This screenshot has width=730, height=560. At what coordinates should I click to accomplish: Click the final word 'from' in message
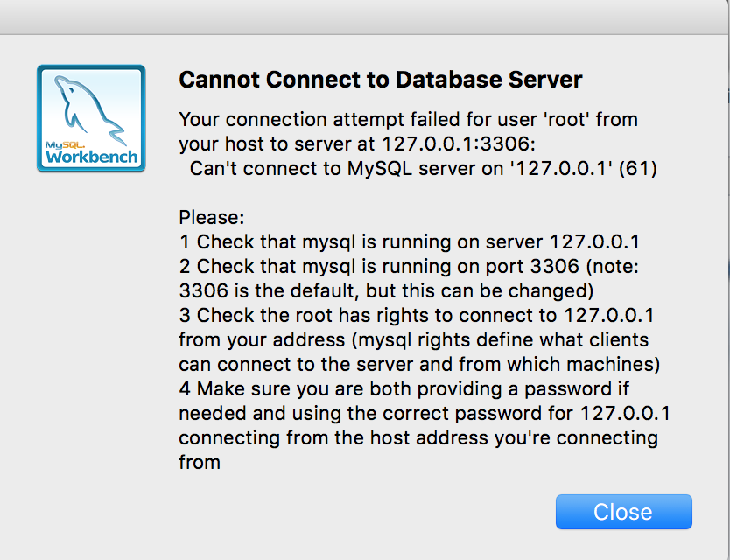[x=200, y=462]
